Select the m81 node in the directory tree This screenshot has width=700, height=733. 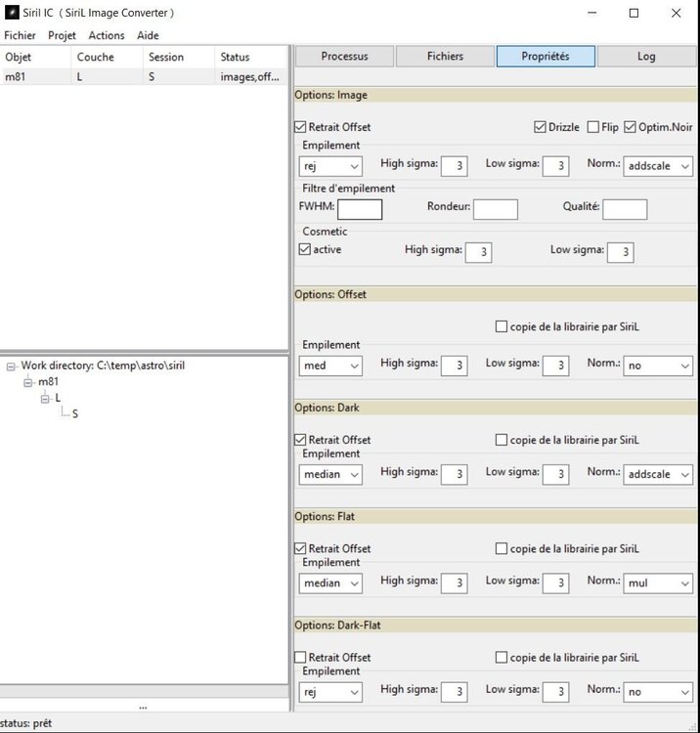coord(48,382)
